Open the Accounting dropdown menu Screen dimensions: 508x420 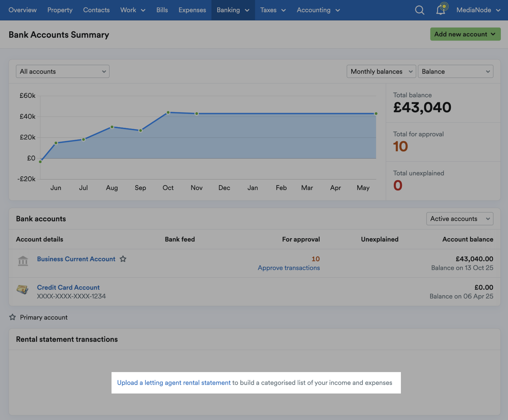click(318, 10)
